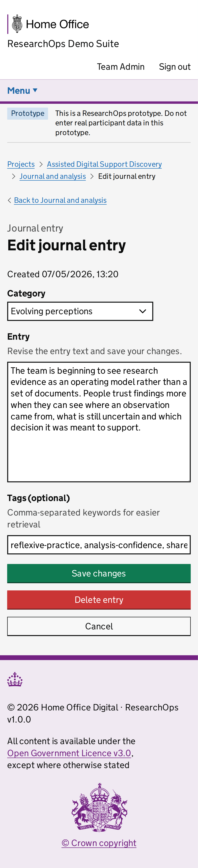
Task: Expand the Menu dropdown triangle
Action: point(35,90)
